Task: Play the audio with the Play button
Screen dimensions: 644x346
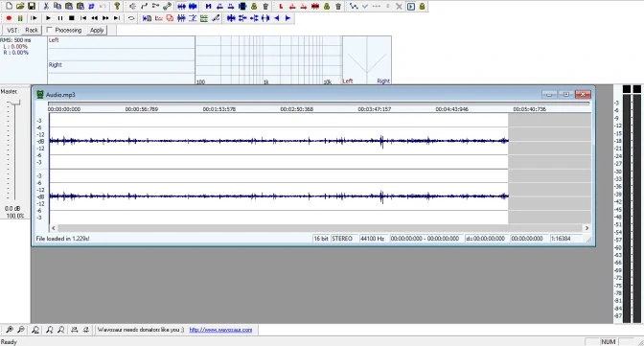Action: 48,18
